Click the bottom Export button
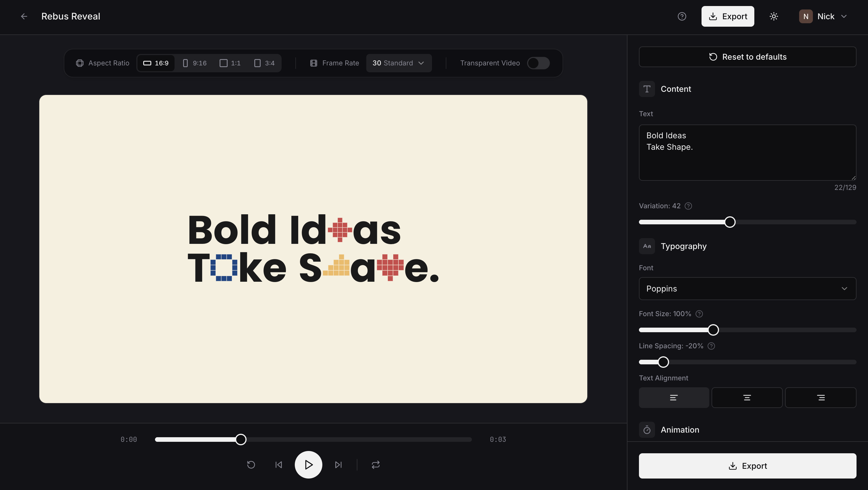The width and height of the screenshot is (868, 490). coord(747,466)
